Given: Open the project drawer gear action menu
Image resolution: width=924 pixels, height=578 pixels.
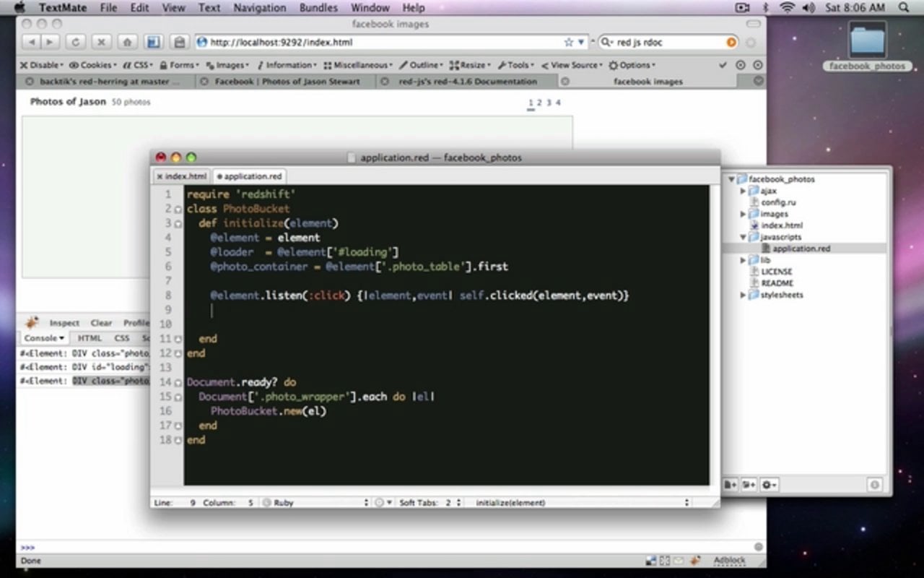Looking at the screenshot, I should click(x=769, y=485).
